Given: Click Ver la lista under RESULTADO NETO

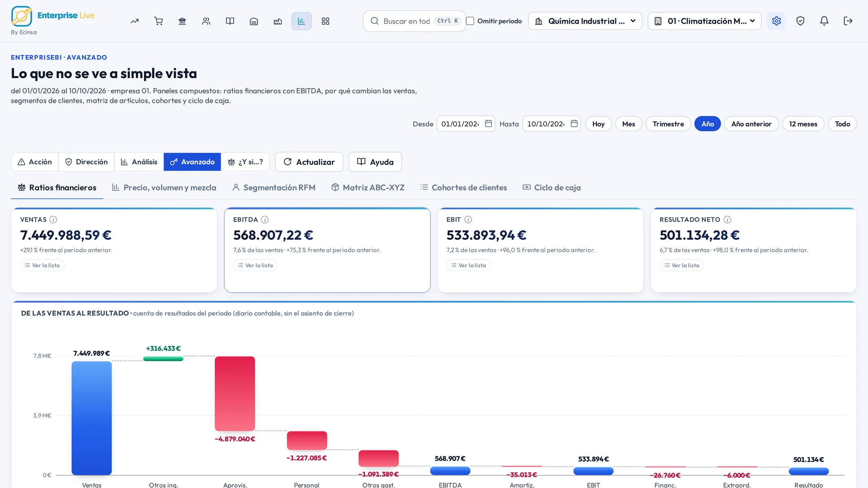Looking at the screenshot, I should pyautogui.click(x=682, y=265).
